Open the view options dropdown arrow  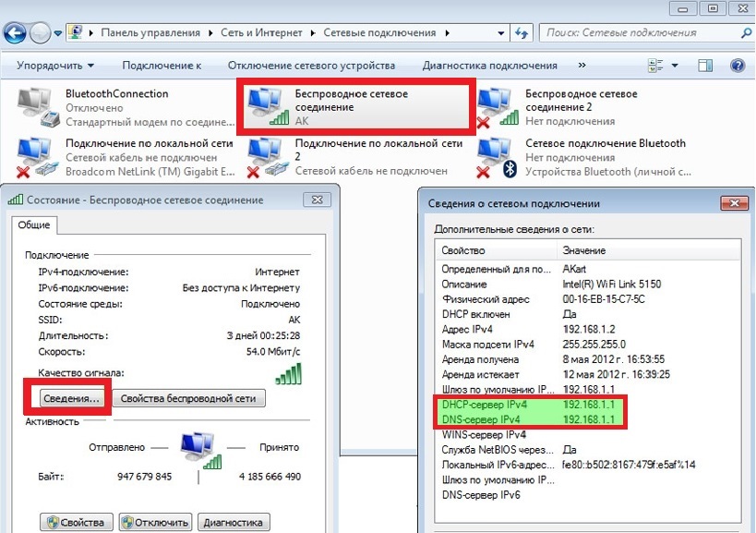click(x=675, y=66)
